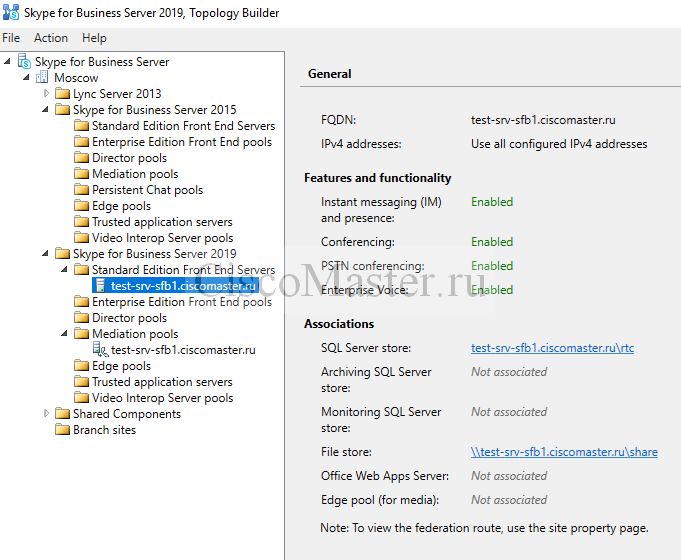This screenshot has height=560, width=681.
Task: Select Video Interop Server pools under Server 2015
Action: point(162,238)
